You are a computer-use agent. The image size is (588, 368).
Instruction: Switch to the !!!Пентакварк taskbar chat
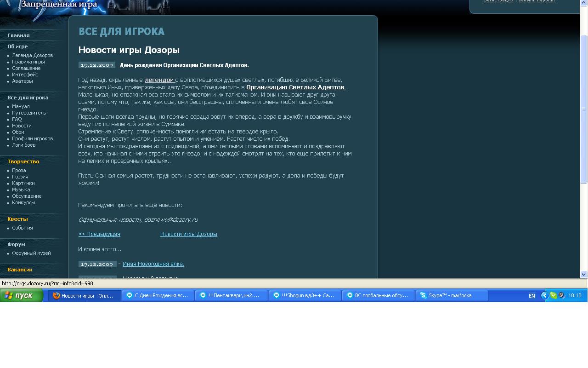click(232, 296)
